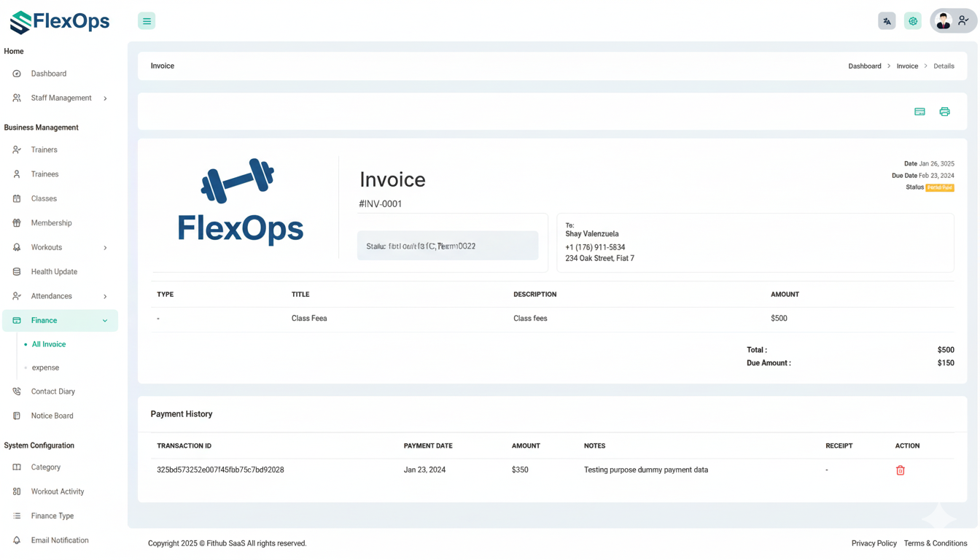The width and height of the screenshot is (980, 560).
Task: Click the teal settings gear icon
Action: 913,21
